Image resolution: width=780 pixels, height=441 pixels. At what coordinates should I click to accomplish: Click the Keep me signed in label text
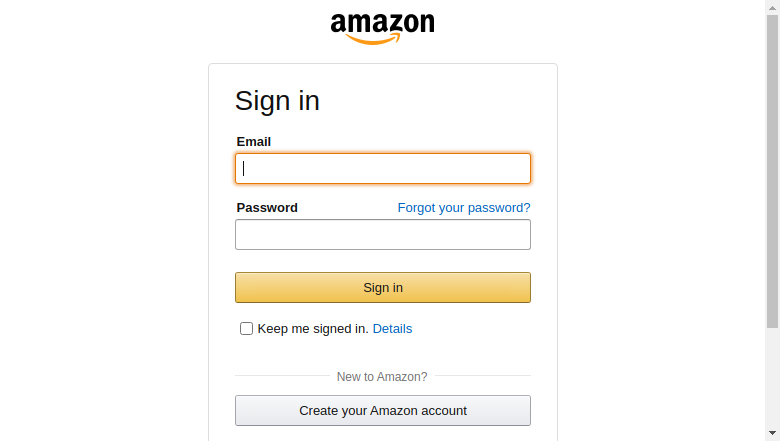point(313,329)
